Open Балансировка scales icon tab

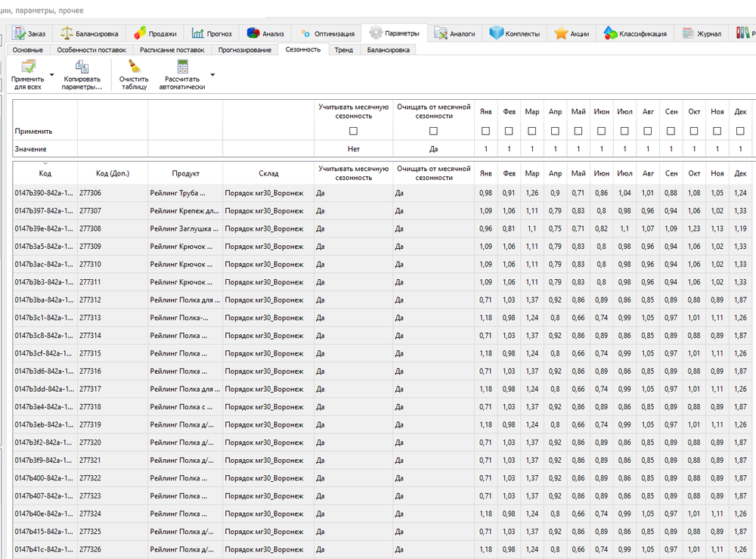pyautogui.click(x=67, y=33)
